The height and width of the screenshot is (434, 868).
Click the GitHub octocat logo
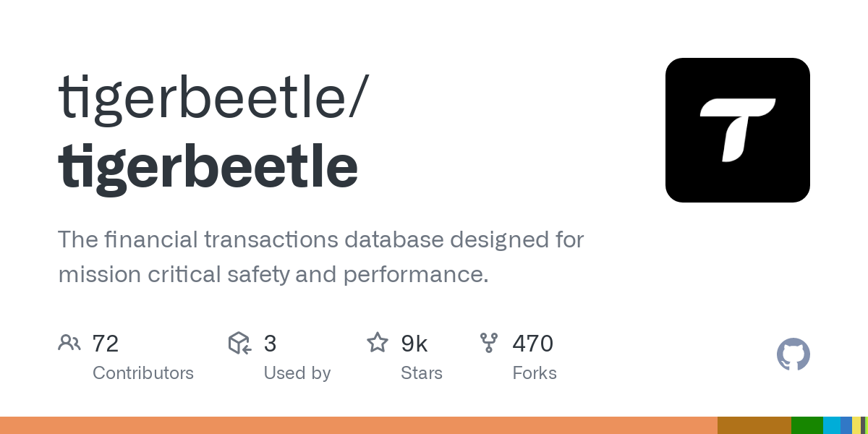pos(793,354)
